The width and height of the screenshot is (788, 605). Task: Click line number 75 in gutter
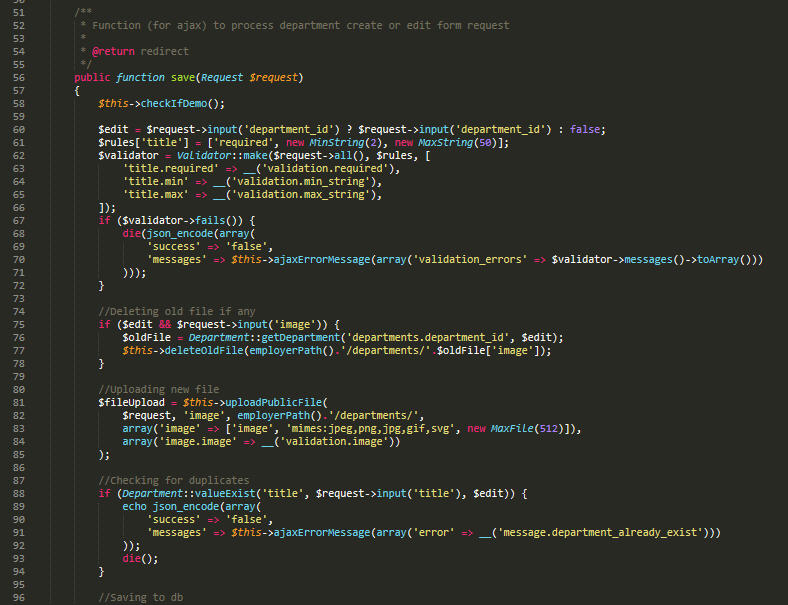point(19,325)
